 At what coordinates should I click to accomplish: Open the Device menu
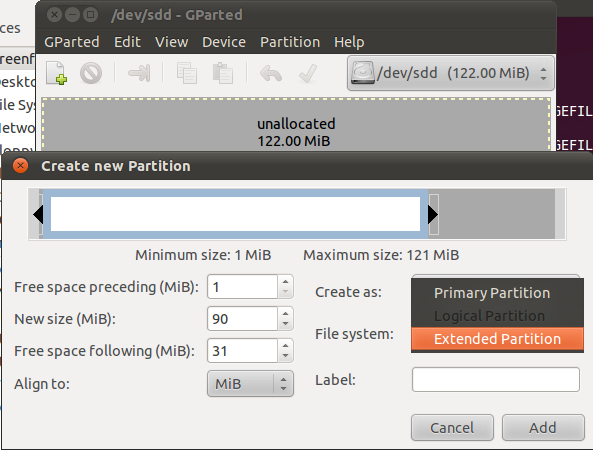coord(224,42)
